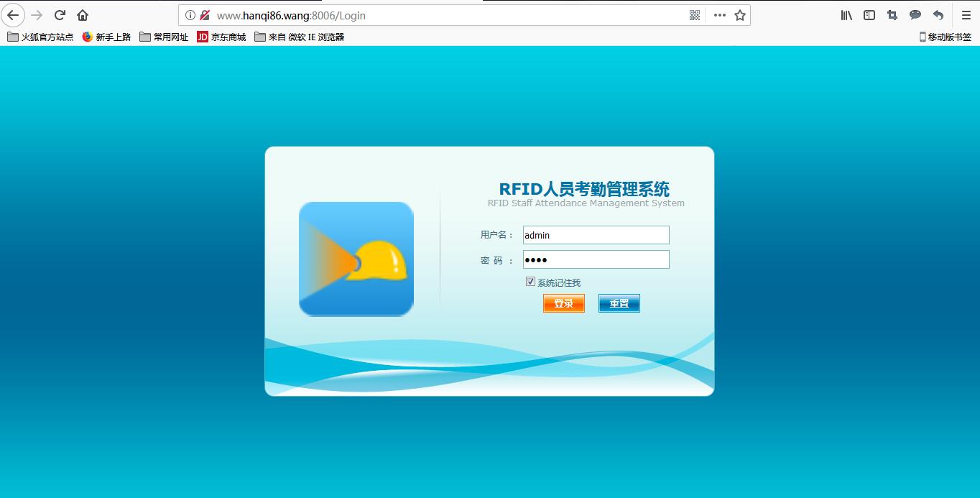The image size is (980, 498).
Task: Click the browser back arrow button
Action: [x=13, y=15]
